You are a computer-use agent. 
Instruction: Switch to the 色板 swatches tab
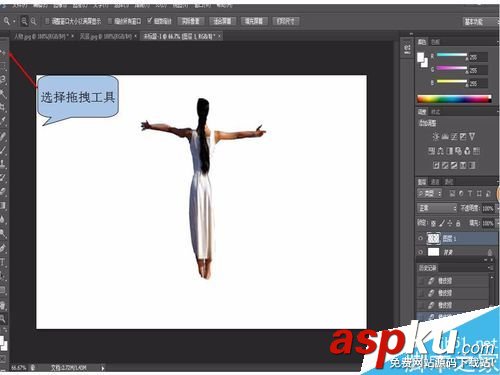435,42
